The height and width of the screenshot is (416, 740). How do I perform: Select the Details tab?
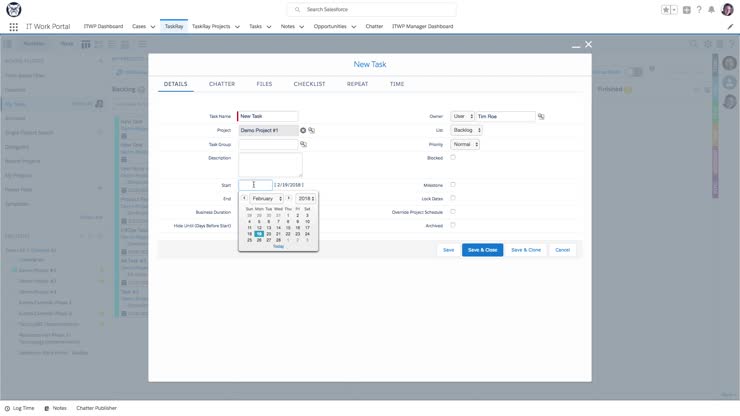pos(176,84)
